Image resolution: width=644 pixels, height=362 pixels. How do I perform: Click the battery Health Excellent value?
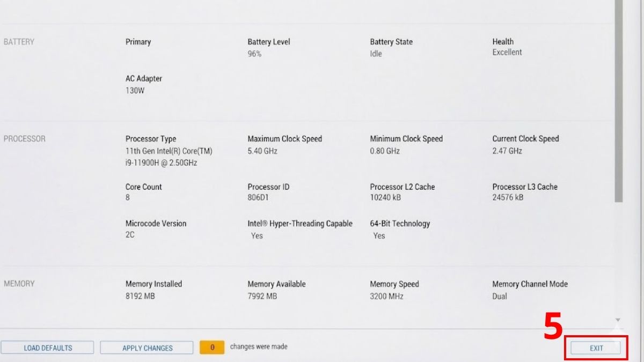pos(507,53)
